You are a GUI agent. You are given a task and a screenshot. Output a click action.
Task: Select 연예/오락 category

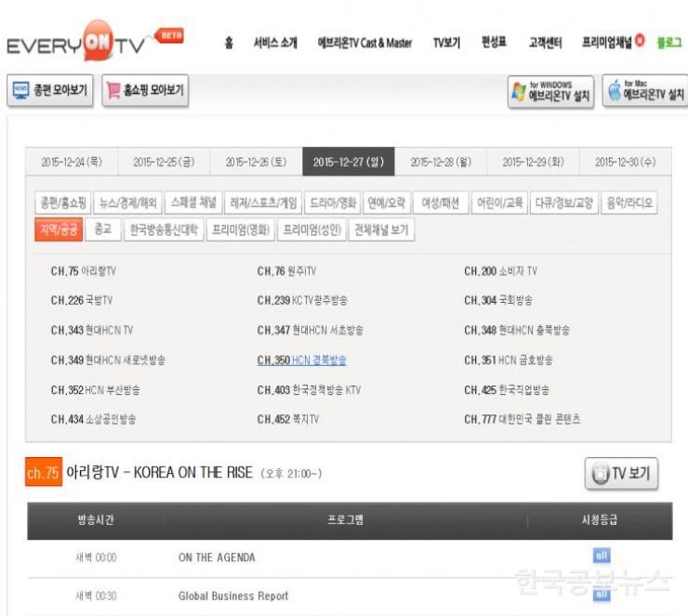(387, 203)
